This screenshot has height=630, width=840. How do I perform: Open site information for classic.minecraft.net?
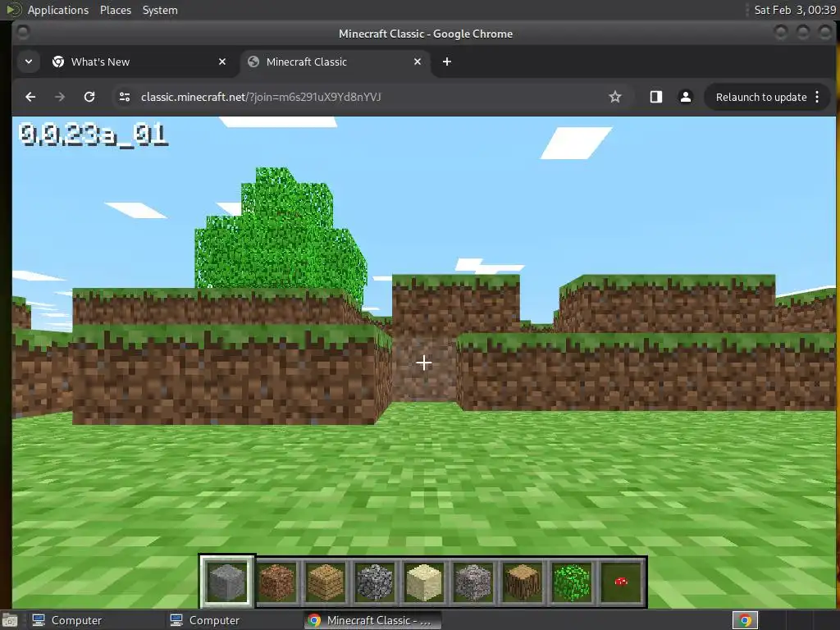coord(125,97)
